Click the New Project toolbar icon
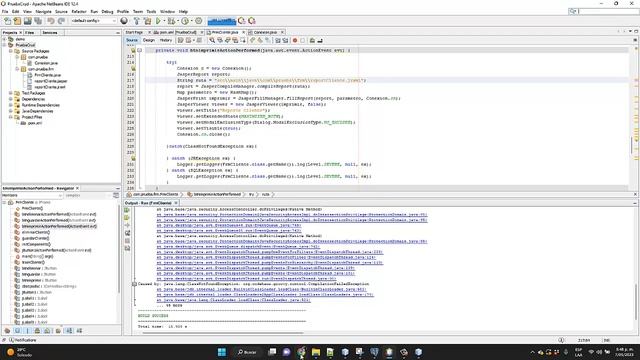The width and height of the screenshot is (640, 360). click(x=17, y=21)
